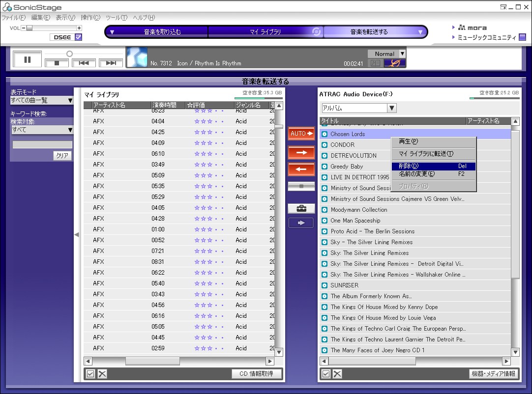Deselect all items in My Library
Viewport: 532px width, 394px height.
pos(102,374)
